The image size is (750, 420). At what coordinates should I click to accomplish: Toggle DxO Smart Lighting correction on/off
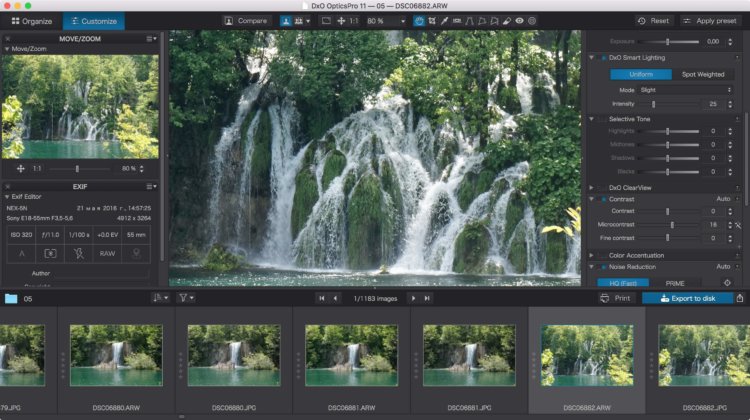point(604,58)
